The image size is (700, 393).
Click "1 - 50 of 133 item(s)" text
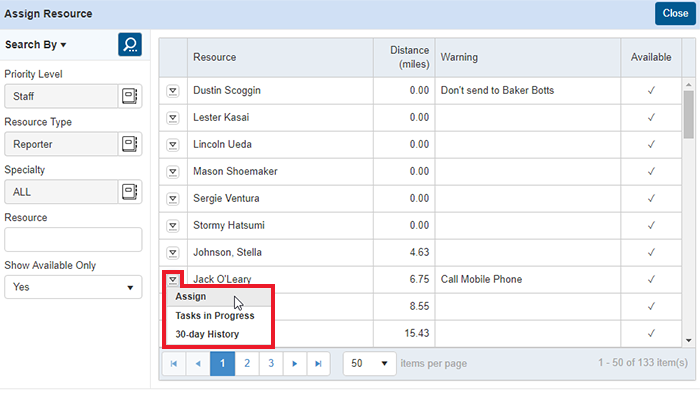point(643,363)
